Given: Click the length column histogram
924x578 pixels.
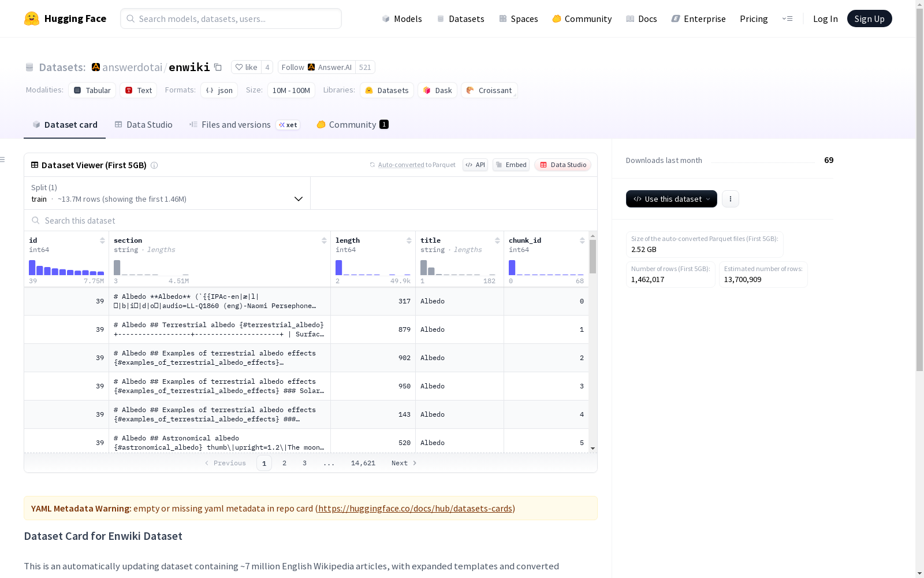Looking at the screenshot, I should pos(373,267).
